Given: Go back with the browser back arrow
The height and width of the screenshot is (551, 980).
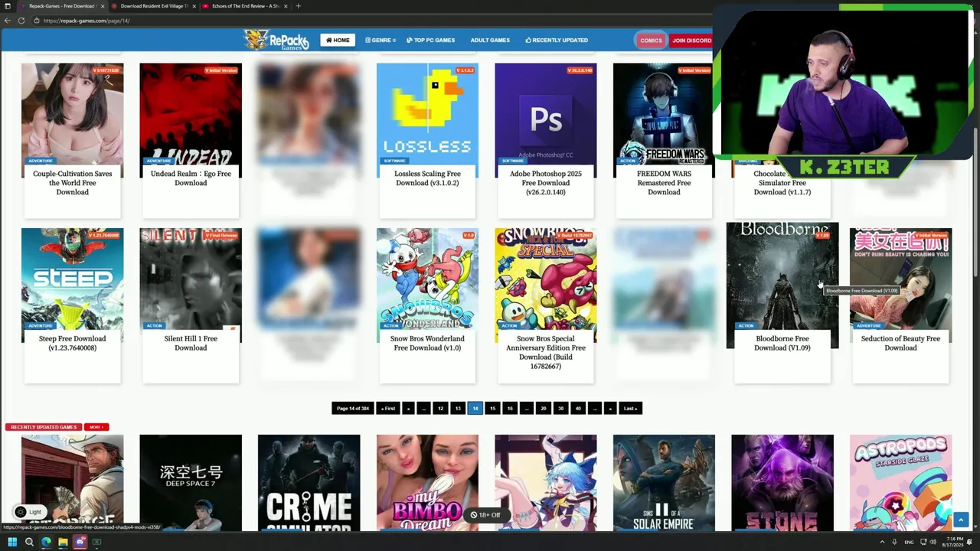Looking at the screenshot, I should click(8, 21).
